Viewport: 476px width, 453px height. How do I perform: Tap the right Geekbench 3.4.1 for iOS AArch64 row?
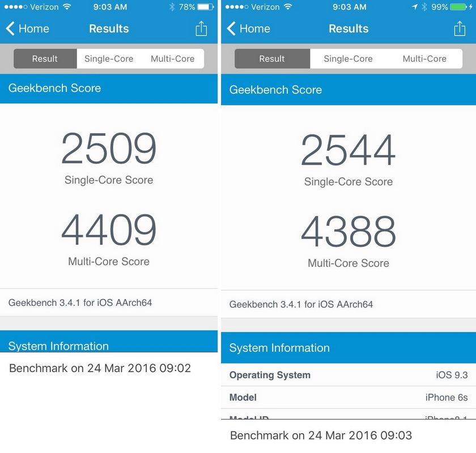tap(348, 304)
